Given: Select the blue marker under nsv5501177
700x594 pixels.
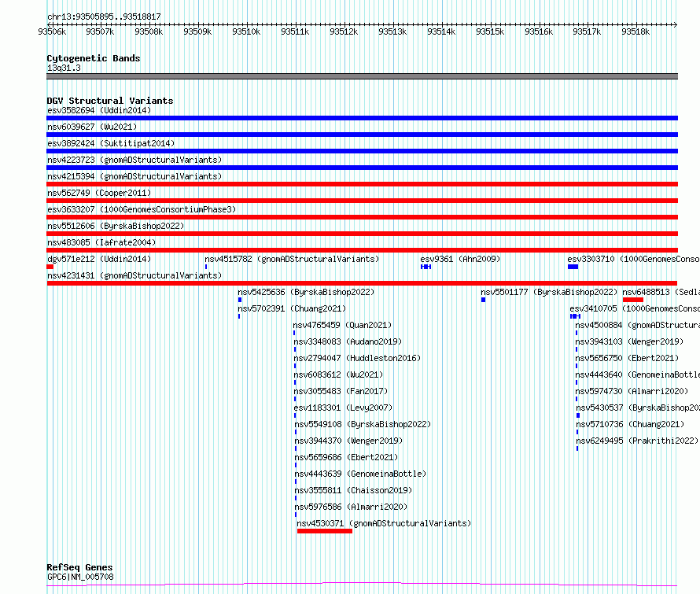Looking at the screenshot, I should click(x=483, y=300).
